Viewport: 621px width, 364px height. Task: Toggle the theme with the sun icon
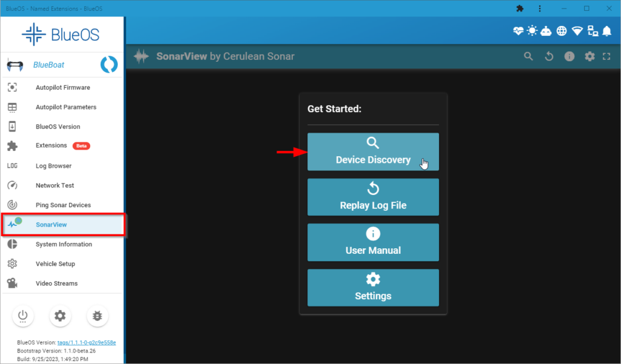(531, 30)
